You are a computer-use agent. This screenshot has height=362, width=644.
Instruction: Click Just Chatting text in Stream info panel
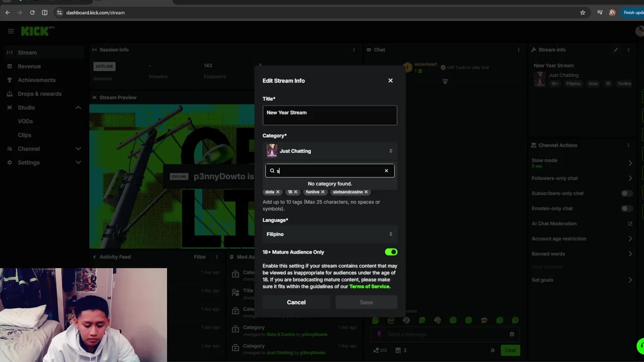pos(563,75)
